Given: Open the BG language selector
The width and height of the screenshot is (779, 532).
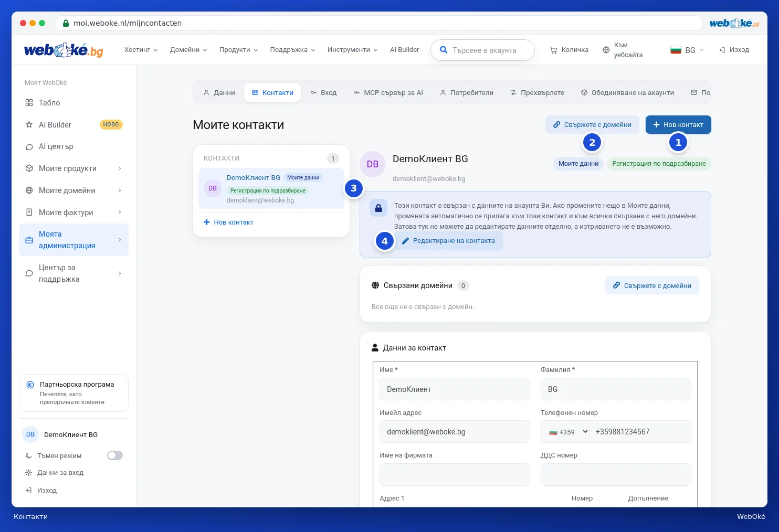Looking at the screenshot, I should tap(687, 50).
